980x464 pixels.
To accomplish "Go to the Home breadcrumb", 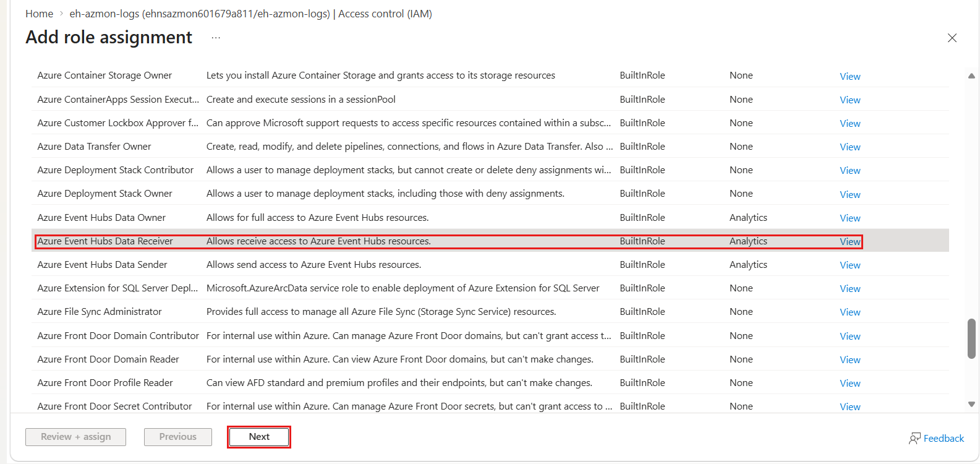I will click(39, 14).
